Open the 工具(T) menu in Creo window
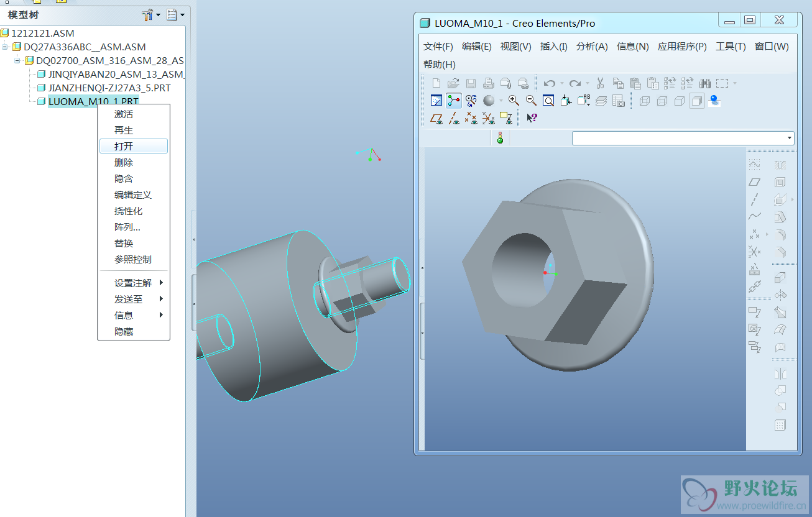Image resolution: width=812 pixels, height=517 pixels. [731, 47]
